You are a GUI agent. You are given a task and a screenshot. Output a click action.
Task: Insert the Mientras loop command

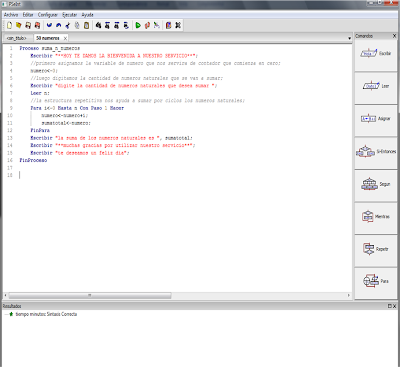click(376, 217)
